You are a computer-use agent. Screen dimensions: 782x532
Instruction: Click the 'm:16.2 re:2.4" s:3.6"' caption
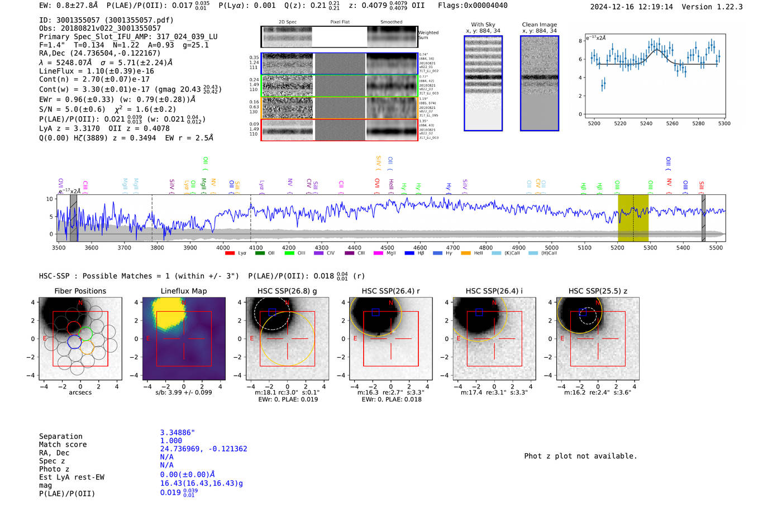click(598, 392)
